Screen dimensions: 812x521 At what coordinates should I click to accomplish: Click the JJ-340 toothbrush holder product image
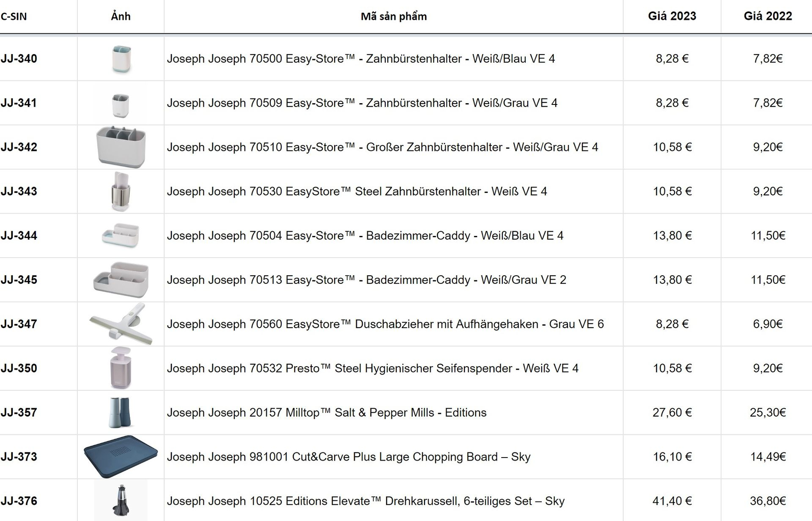coord(121,59)
